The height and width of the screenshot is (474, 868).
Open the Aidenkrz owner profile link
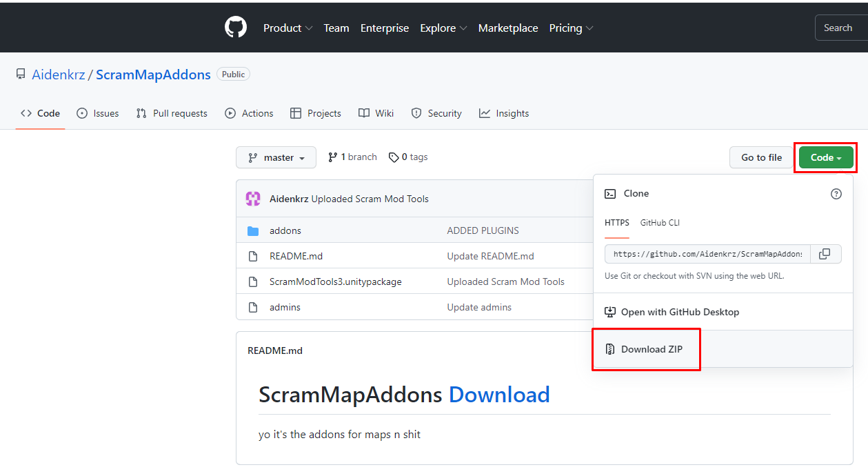click(x=59, y=75)
